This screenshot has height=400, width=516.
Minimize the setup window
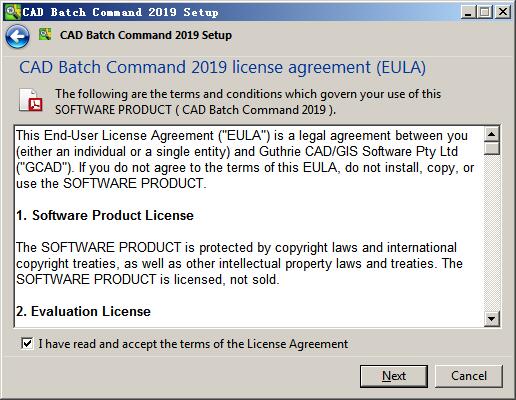coord(468,12)
